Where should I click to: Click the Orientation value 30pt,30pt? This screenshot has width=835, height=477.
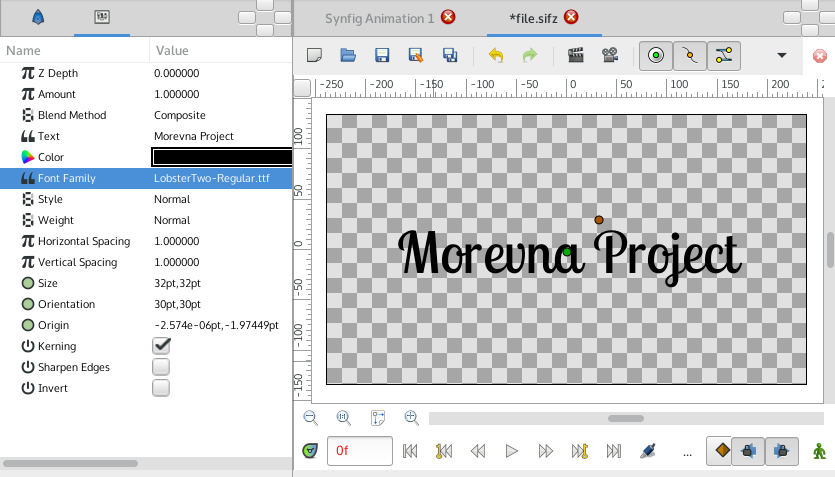coord(177,304)
